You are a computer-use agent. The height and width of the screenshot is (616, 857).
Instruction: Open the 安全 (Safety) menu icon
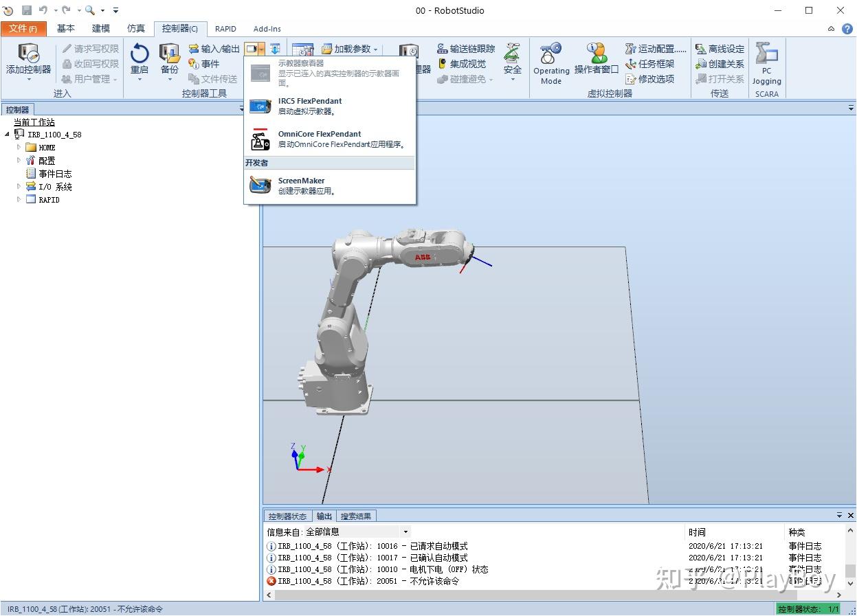click(512, 55)
